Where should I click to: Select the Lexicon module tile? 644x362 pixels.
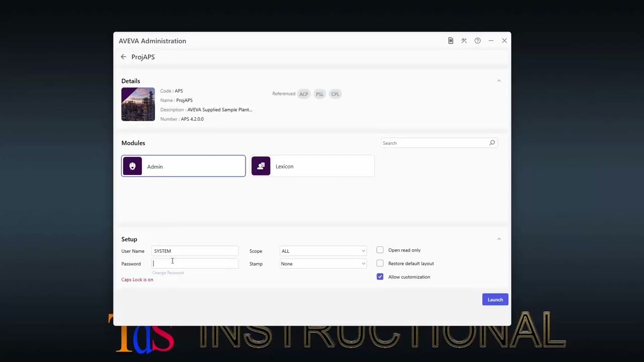[312, 166]
